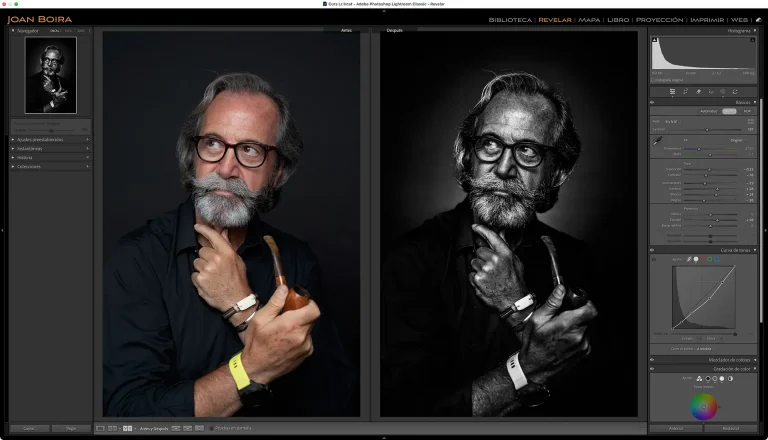Collapse the Histograma panel
This screenshot has height=440, width=768.
(x=755, y=30)
